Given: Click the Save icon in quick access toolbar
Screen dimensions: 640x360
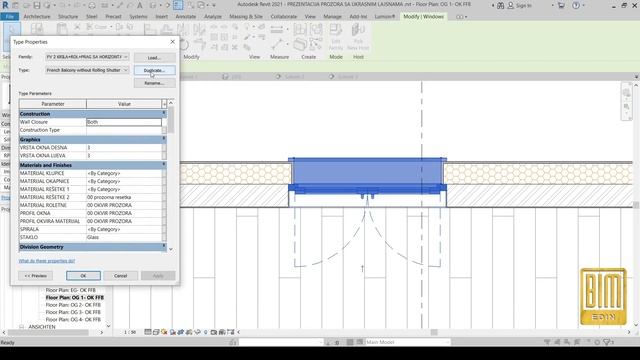Looking at the screenshot, I should tap(37, 5).
